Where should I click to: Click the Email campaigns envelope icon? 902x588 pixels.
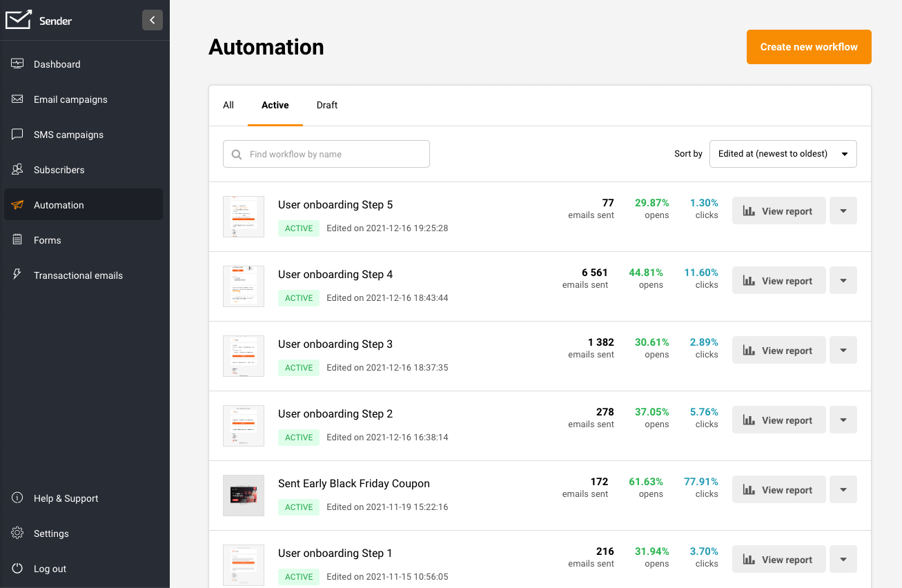click(x=18, y=99)
